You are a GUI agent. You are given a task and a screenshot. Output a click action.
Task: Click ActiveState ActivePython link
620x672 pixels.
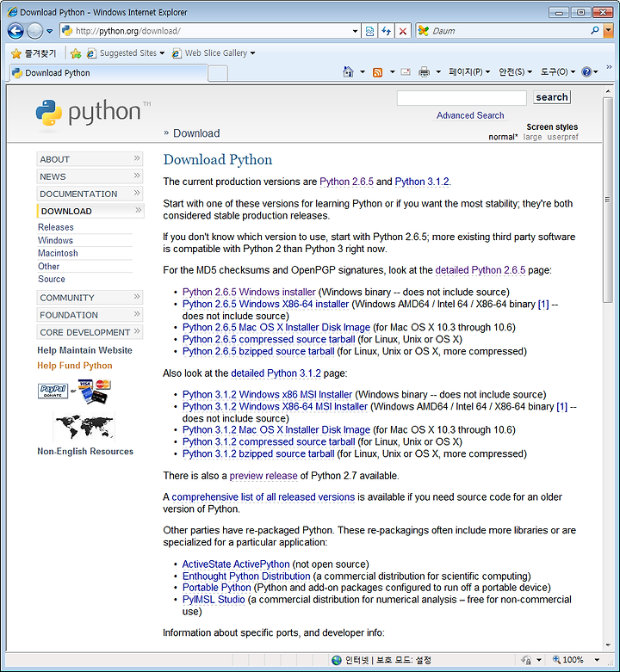236,564
